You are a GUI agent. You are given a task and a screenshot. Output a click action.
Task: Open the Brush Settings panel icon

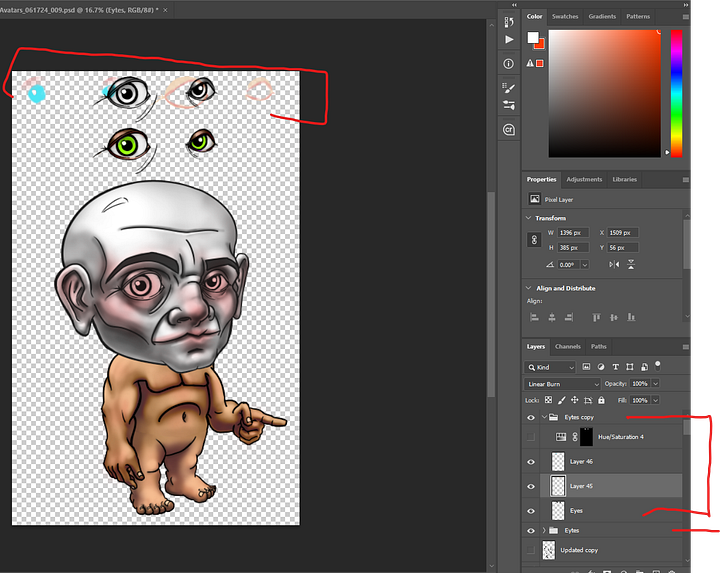click(x=509, y=105)
